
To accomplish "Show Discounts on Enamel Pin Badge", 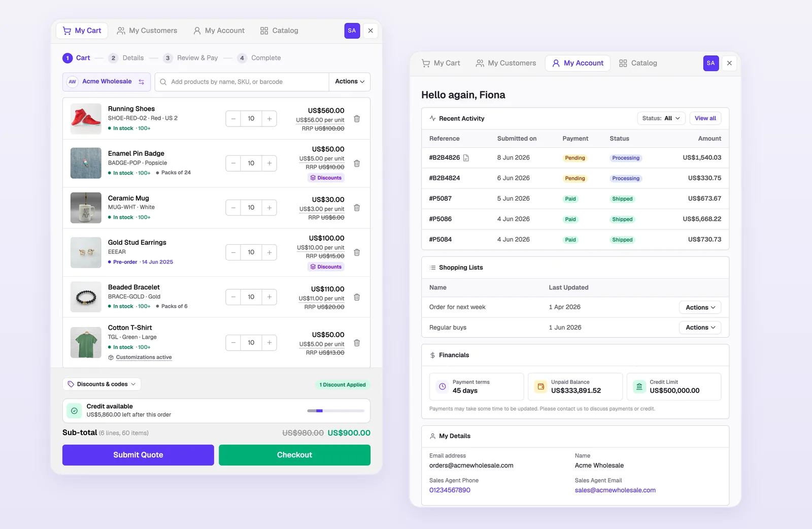I will (x=326, y=178).
